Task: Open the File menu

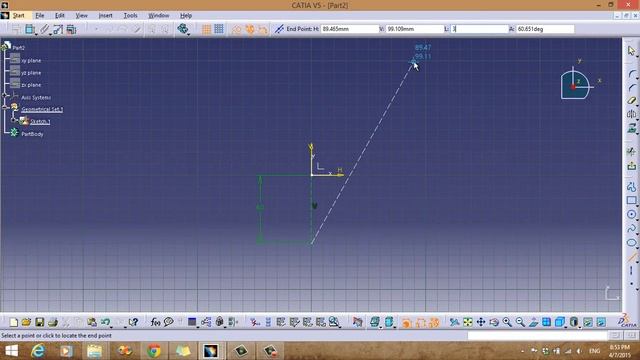Action: [40, 16]
